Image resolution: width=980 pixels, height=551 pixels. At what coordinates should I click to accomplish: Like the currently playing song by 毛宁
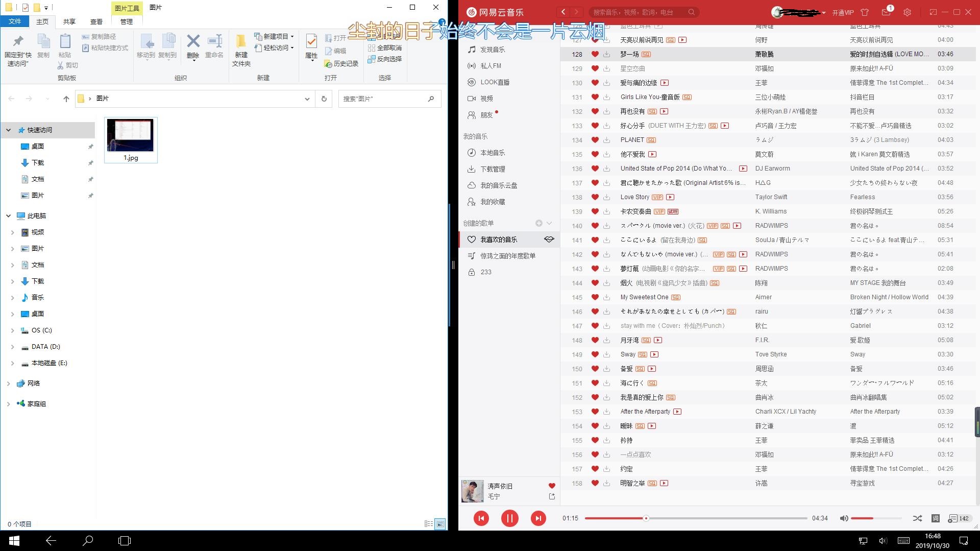coord(551,486)
